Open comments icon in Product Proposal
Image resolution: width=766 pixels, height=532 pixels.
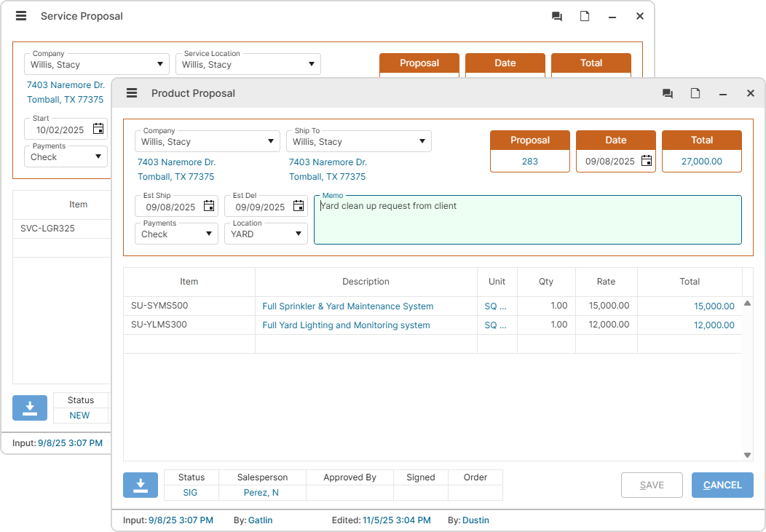click(x=667, y=94)
